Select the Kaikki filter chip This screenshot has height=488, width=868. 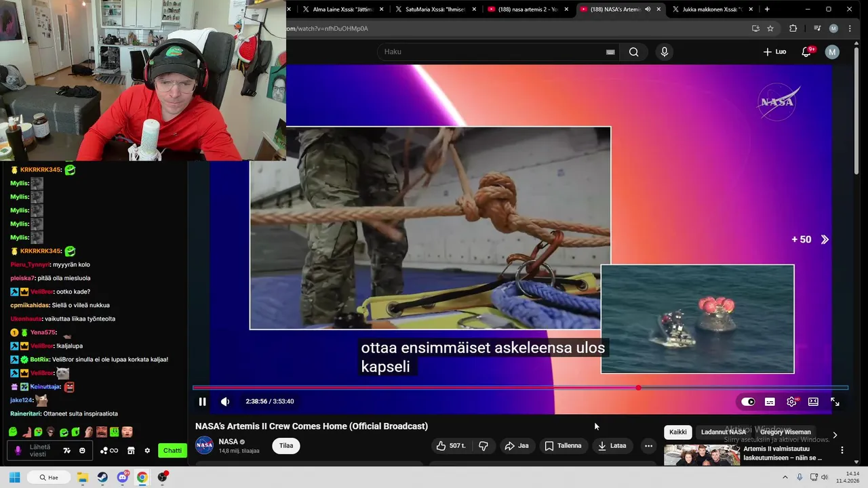678,432
